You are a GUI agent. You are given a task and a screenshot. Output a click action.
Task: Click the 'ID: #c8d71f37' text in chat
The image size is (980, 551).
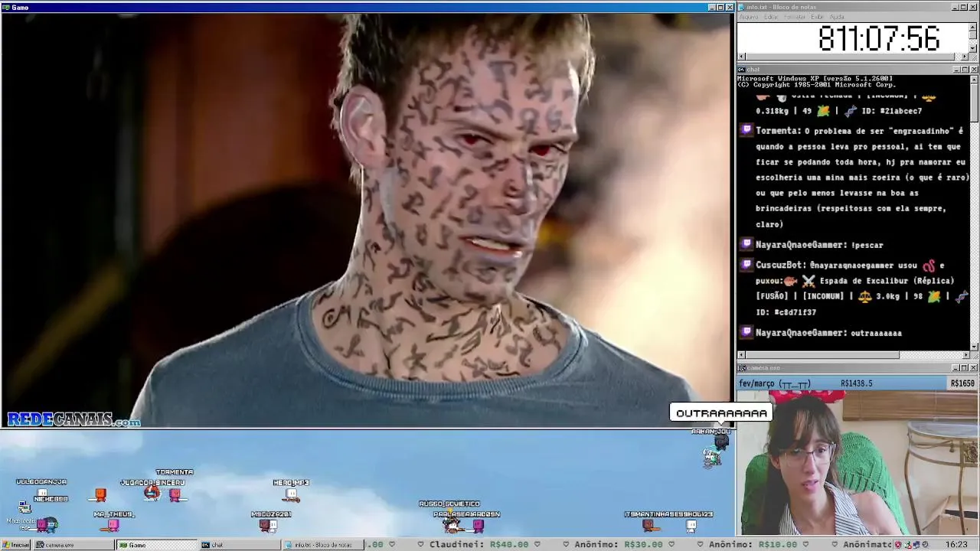click(786, 312)
